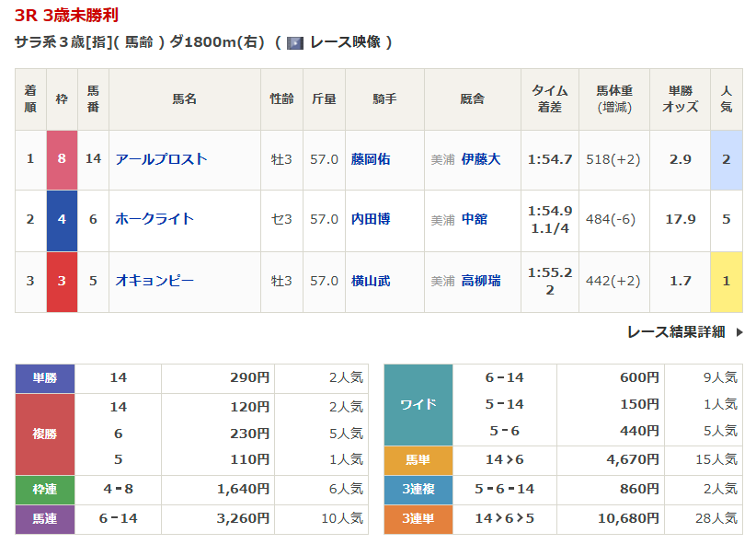Click the race video icon

click(295, 42)
